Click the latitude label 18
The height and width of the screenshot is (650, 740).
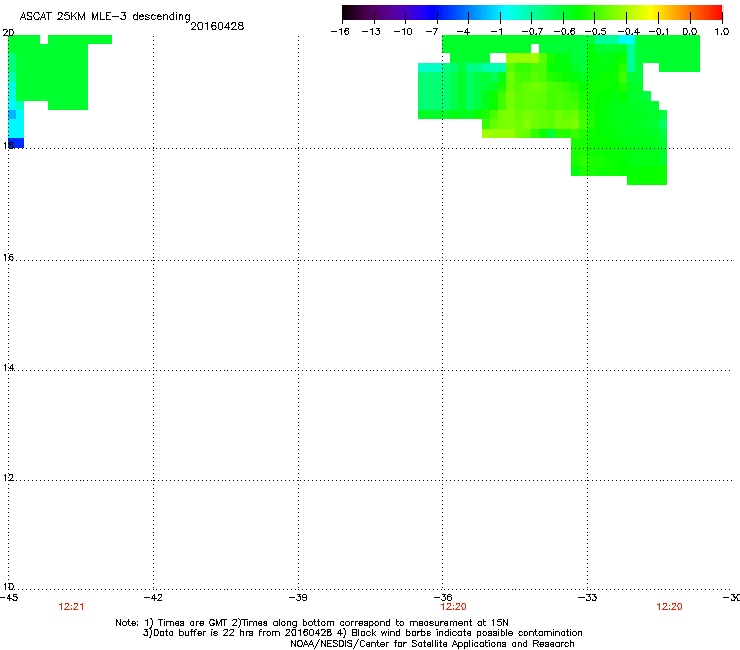(8, 145)
